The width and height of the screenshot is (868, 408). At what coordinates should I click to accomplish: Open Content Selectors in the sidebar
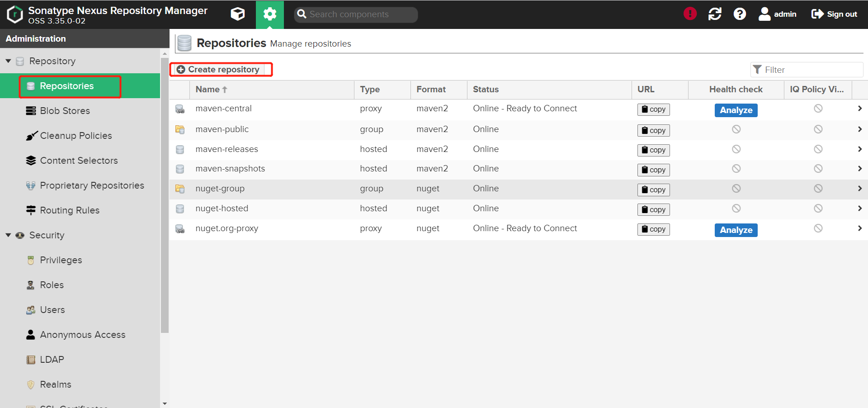coord(80,161)
